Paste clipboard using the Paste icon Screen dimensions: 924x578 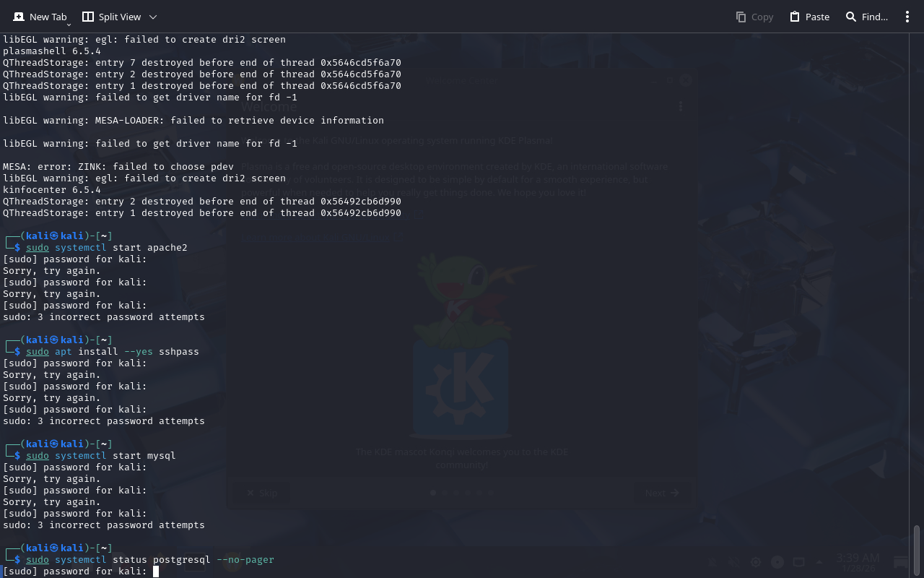click(809, 17)
